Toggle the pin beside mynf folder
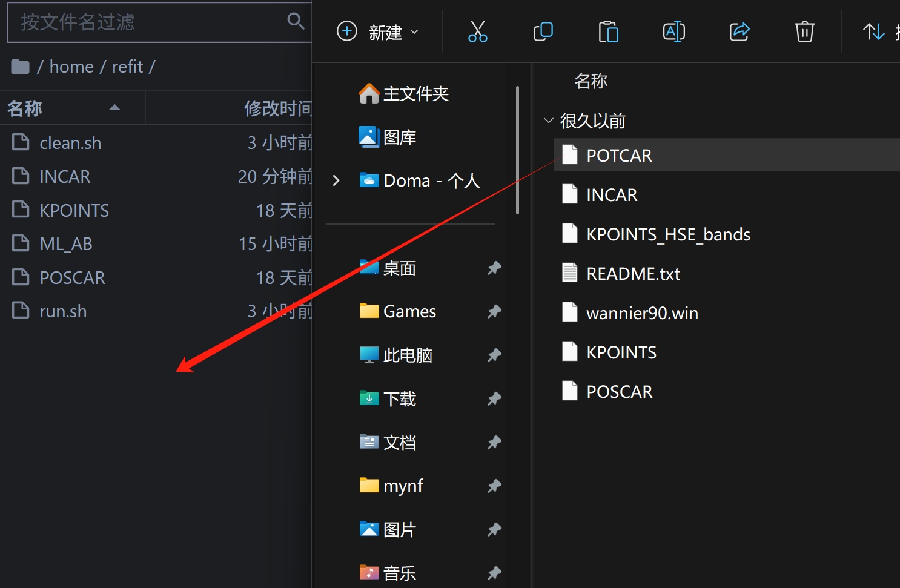900x588 pixels. click(494, 486)
